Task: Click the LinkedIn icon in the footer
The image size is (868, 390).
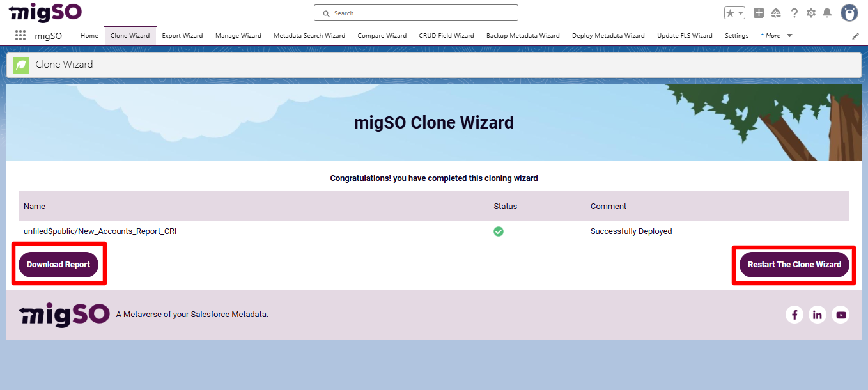Action: pos(818,315)
